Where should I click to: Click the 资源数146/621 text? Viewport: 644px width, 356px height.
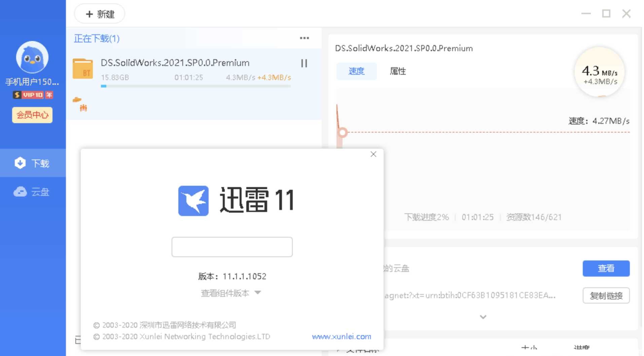pos(534,217)
